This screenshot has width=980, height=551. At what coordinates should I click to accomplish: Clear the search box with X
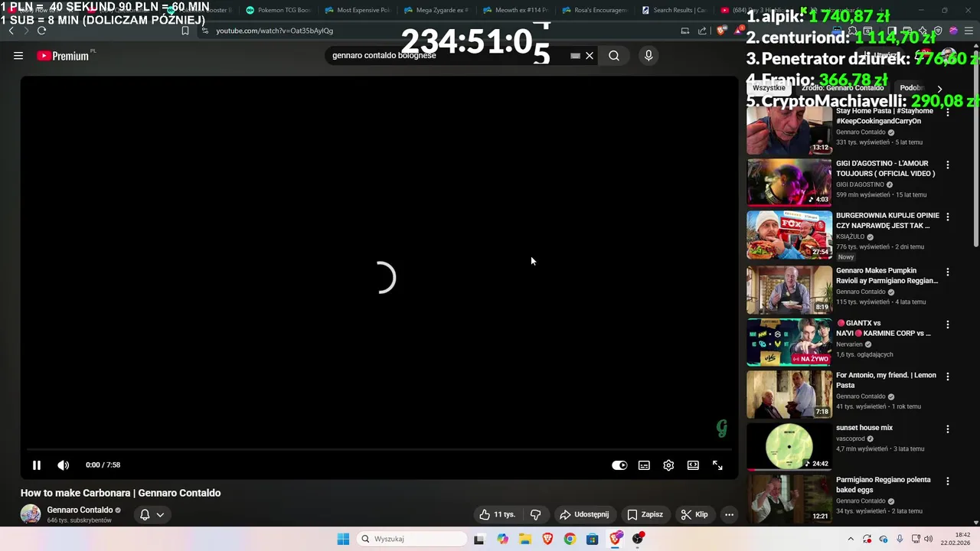[x=590, y=56]
